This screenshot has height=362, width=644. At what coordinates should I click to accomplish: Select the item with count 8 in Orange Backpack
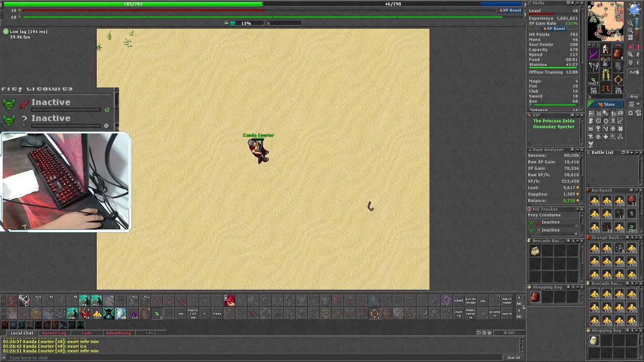(x=619, y=248)
